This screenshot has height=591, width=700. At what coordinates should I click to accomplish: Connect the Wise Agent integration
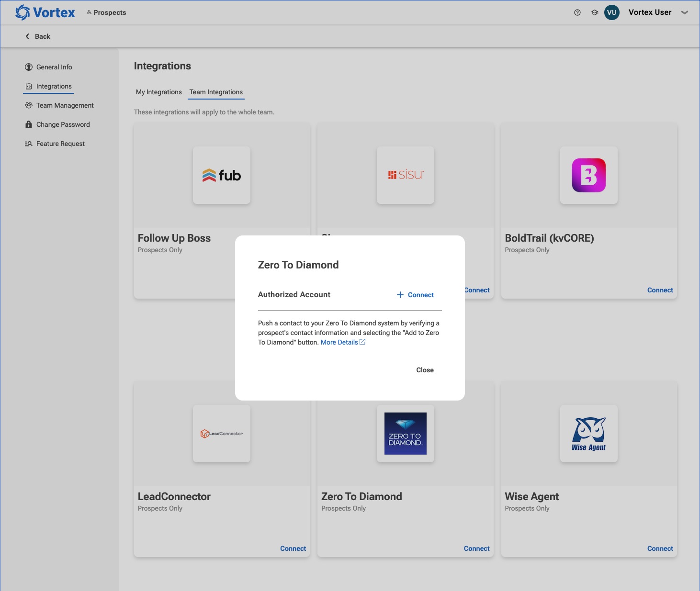tap(660, 548)
